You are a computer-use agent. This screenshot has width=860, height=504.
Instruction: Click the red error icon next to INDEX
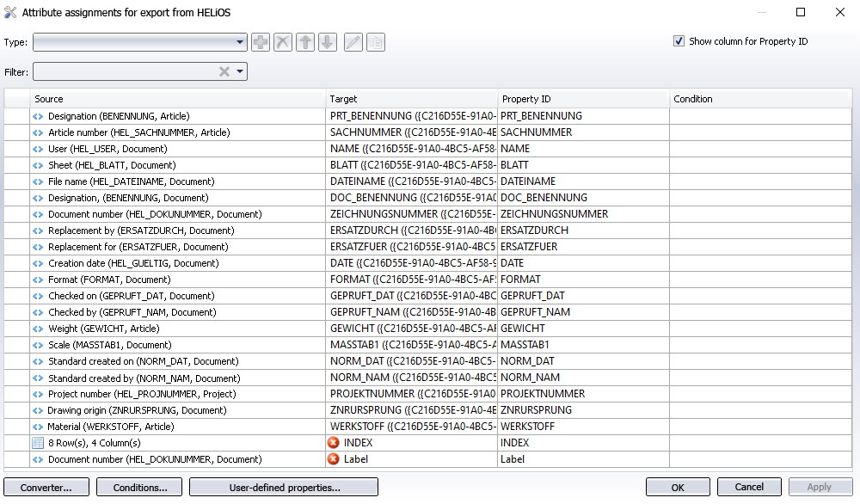[334, 443]
